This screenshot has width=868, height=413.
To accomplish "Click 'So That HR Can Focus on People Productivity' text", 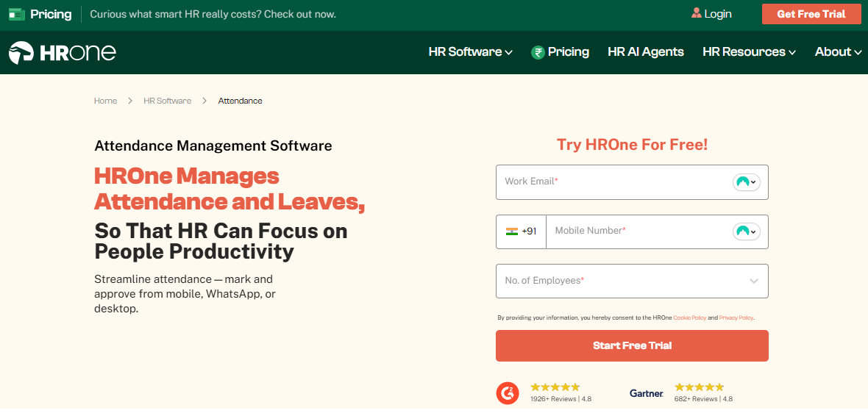I will click(221, 241).
